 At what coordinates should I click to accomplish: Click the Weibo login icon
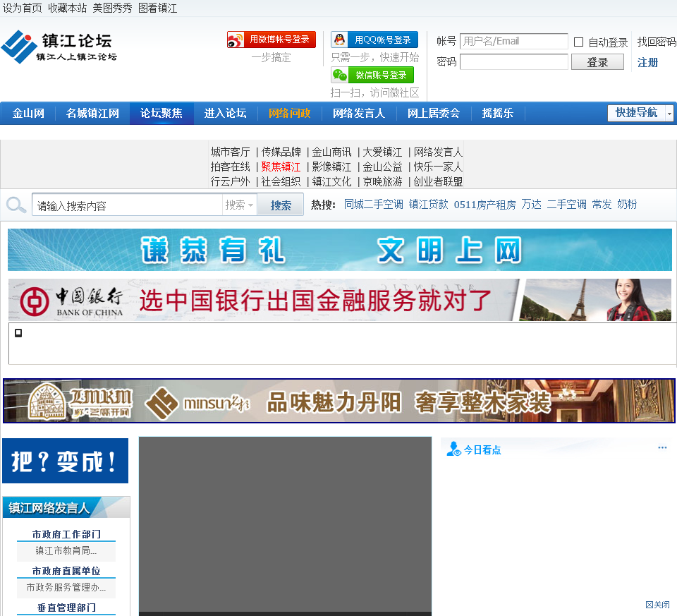[x=236, y=40]
